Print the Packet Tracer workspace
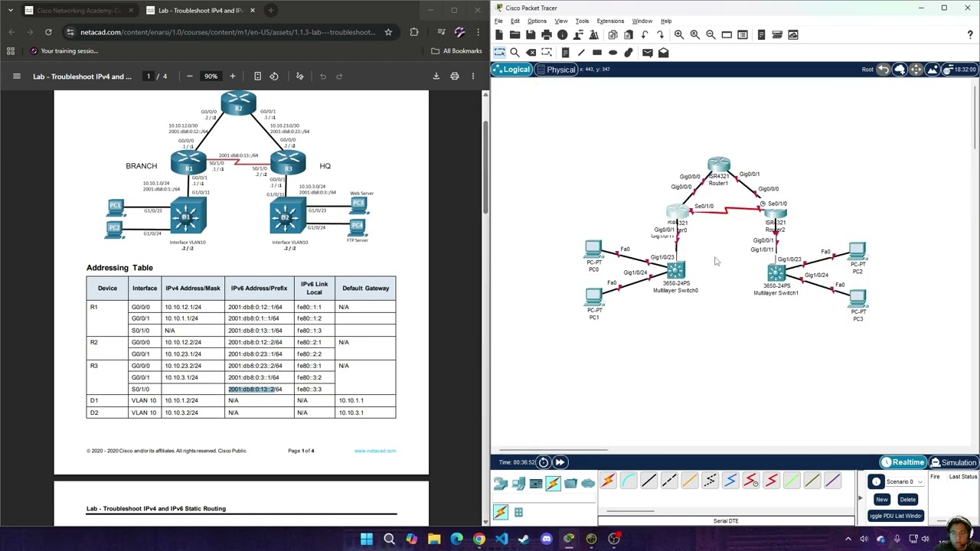980x551 pixels. pyautogui.click(x=547, y=35)
